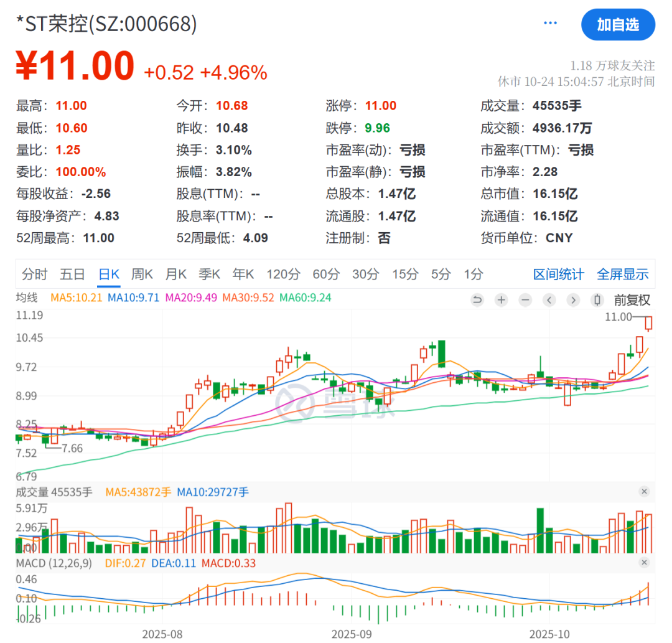Open the more options ellipsis menu
The image size is (672, 643).
pos(550,22)
